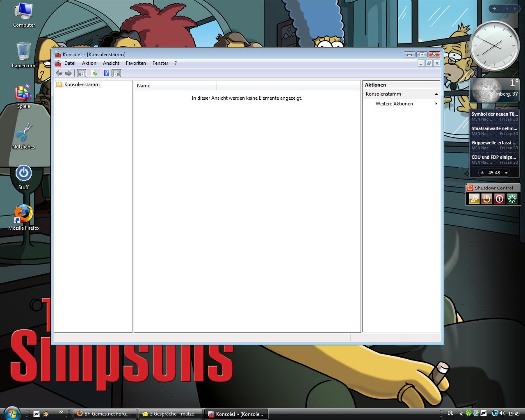Click the Forward arrow in the console toolbar
This screenshot has width=525, height=420.
tap(68, 73)
